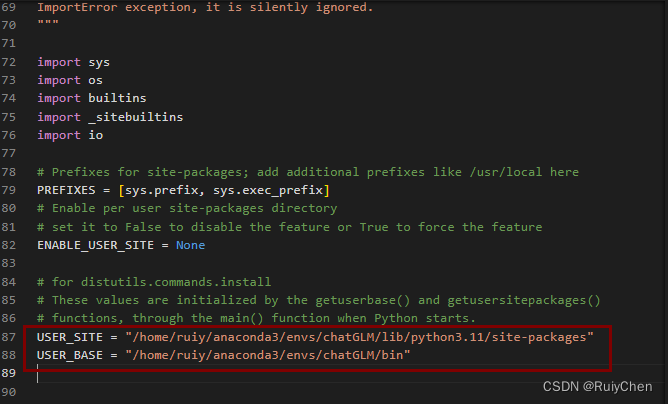The image size is (668, 404).
Task: Click the '_sitebuiltins' module name
Action: click(135, 117)
